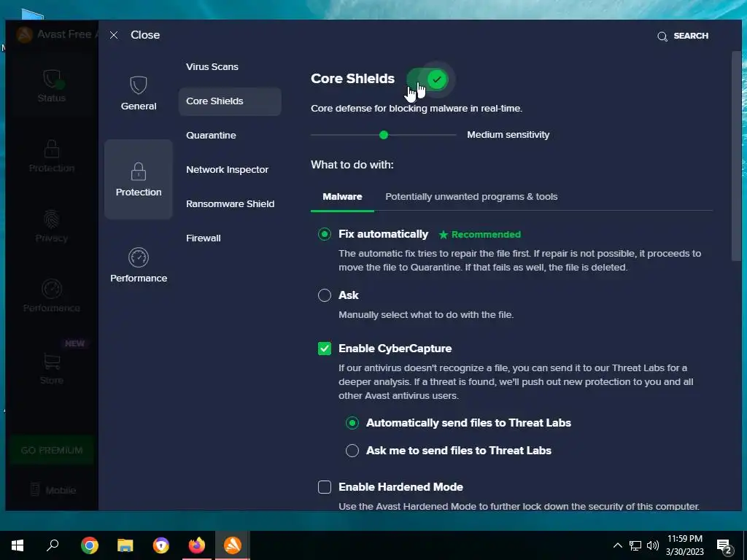Open Quarantine settings

[x=230, y=135]
